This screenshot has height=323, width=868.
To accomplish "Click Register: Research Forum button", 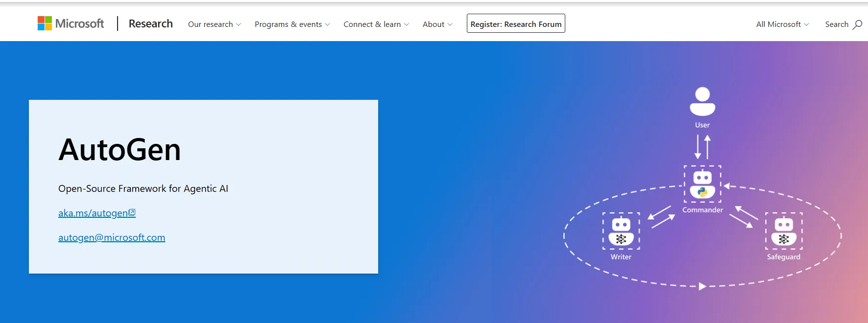I will (516, 23).
